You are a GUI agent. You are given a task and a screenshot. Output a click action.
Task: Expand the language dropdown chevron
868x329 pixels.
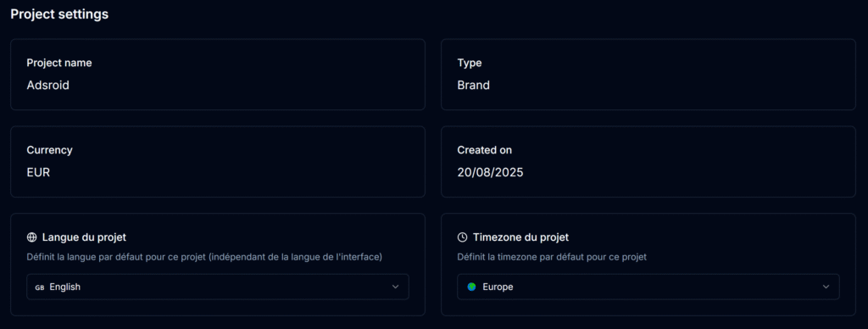395,287
